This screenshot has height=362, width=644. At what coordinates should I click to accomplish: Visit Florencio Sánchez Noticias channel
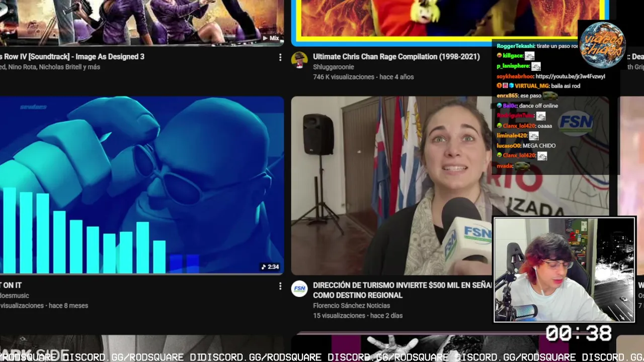(x=351, y=306)
